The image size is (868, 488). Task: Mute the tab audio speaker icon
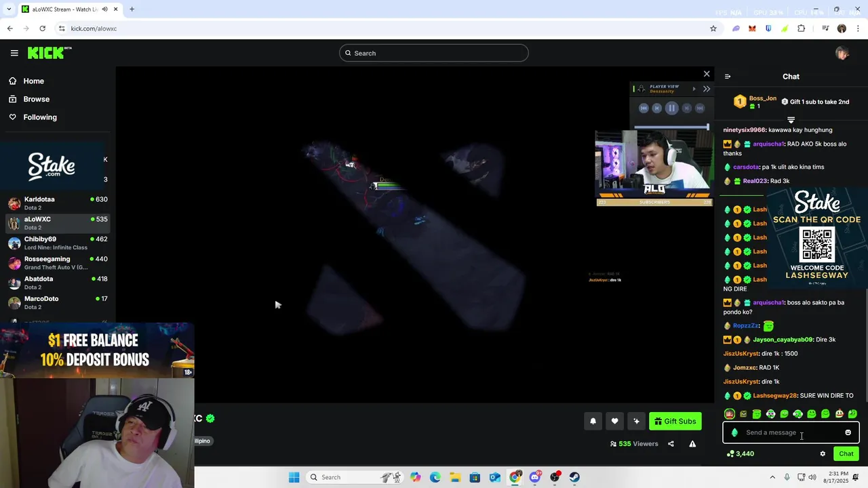click(104, 9)
